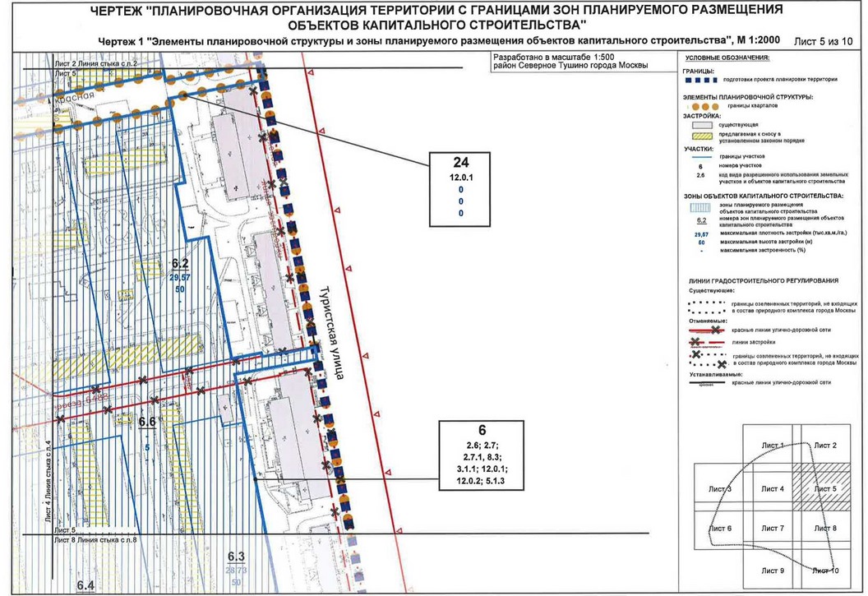Click the orange dots quarter boundary symbol
This screenshot has height=596, width=868.
click(x=703, y=106)
